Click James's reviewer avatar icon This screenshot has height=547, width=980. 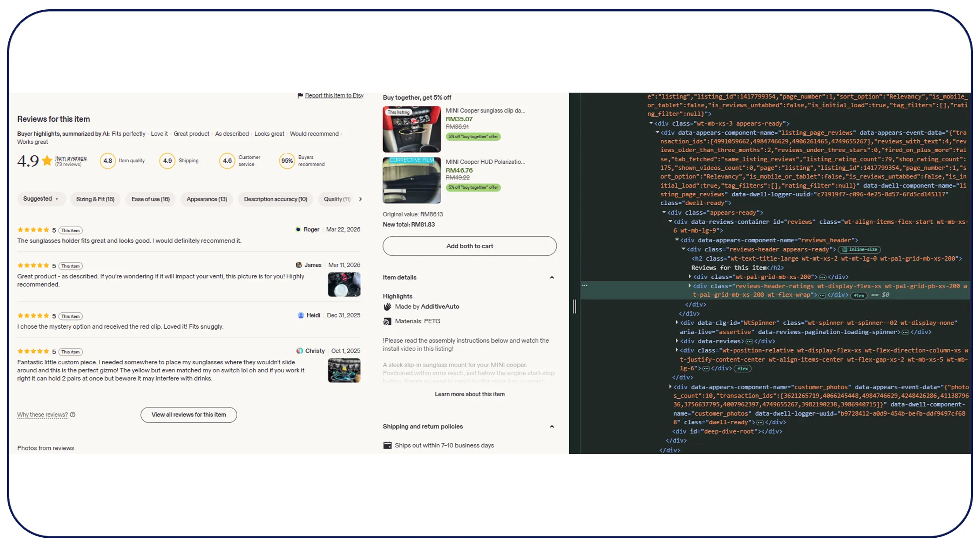pyautogui.click(x=299, y=265)
